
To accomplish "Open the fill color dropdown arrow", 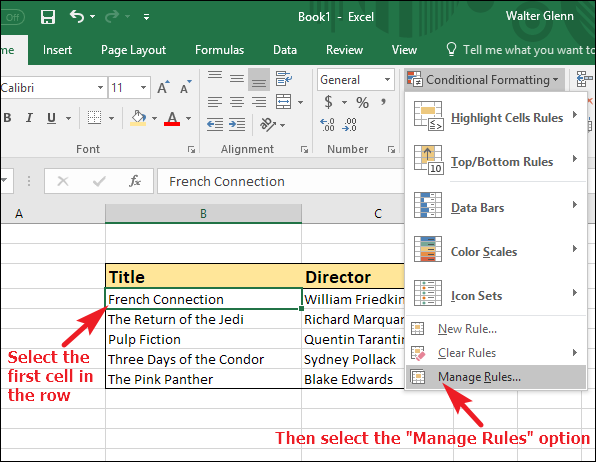I will [154, 118].
